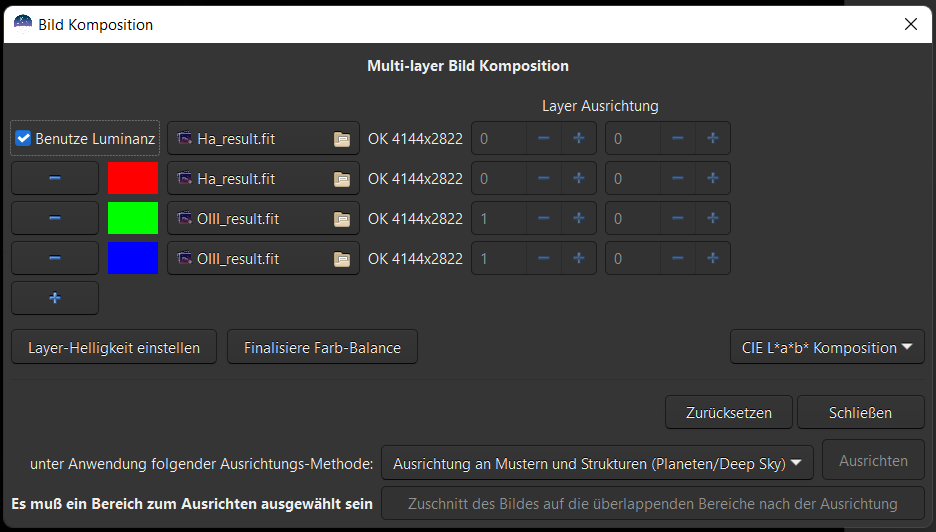This screenshot has width=936, height=532.
Task: Decrease first alignment value of luminance layer
Action: click(544, 139)
